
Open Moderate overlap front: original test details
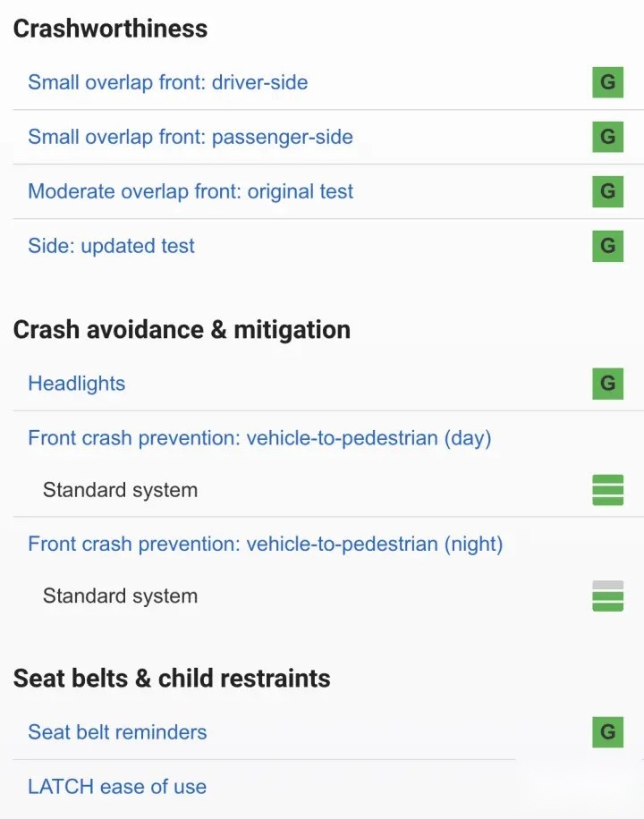coord(191,191)
